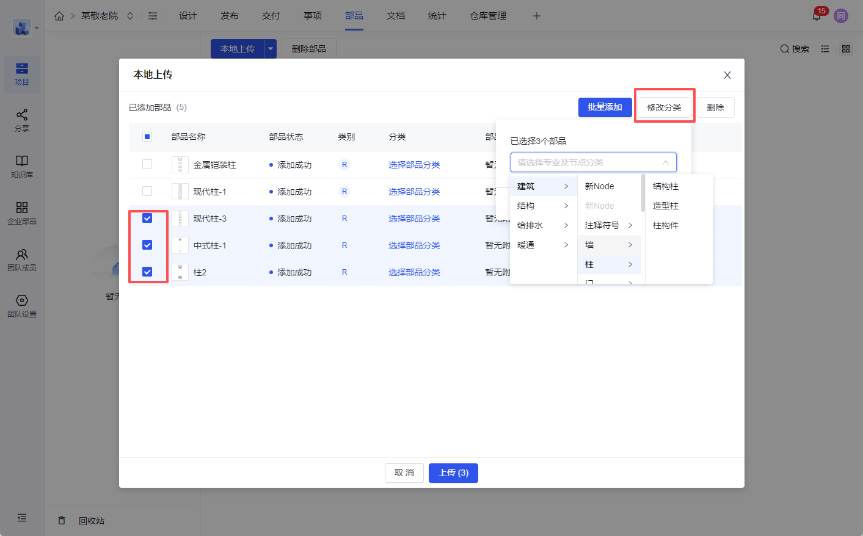Check the 金属铠装柱 row checkbox
Viewport: 863px width, 536px height.
pos(147,164)
